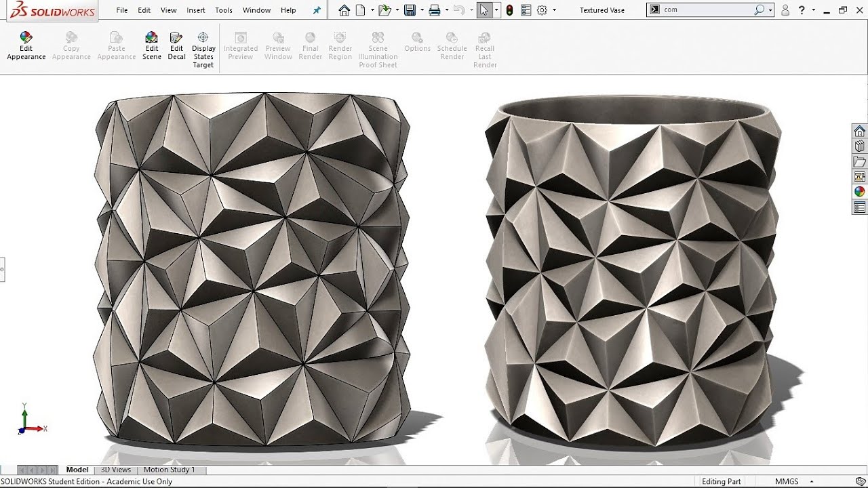Screen dimensions: 868x488
Task: Open Appearances, Scenes, and Decals tab
Action: point(860,192)
